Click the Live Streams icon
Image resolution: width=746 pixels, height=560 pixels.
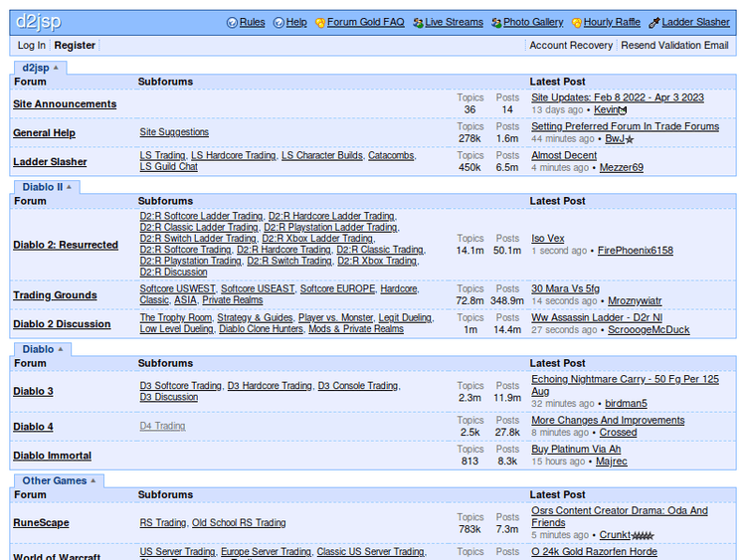419,23
